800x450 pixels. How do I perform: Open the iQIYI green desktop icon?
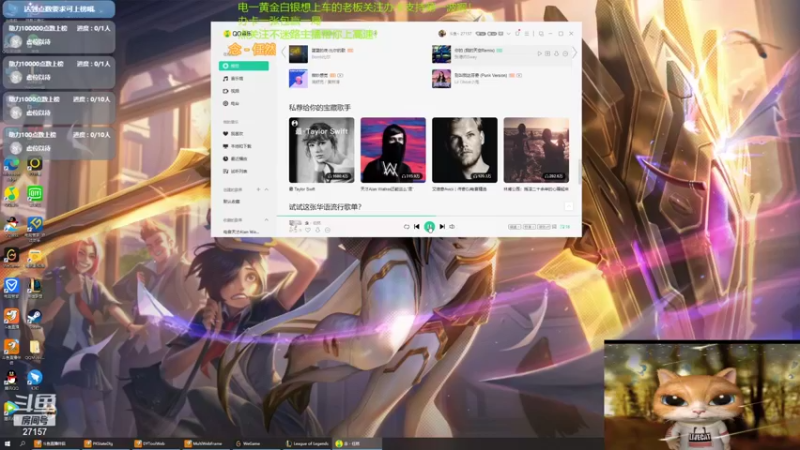coord(35,196)
